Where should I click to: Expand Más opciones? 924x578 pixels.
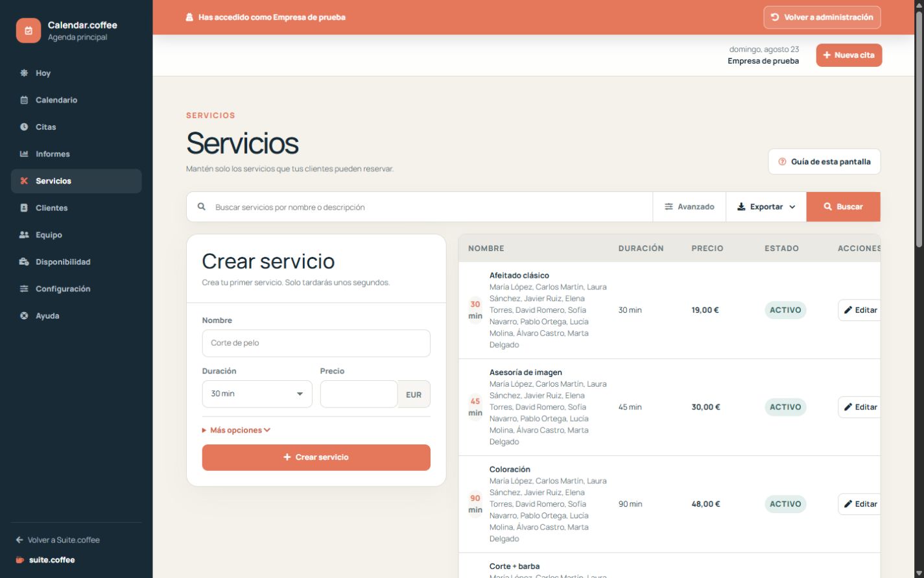click(236, 430)
